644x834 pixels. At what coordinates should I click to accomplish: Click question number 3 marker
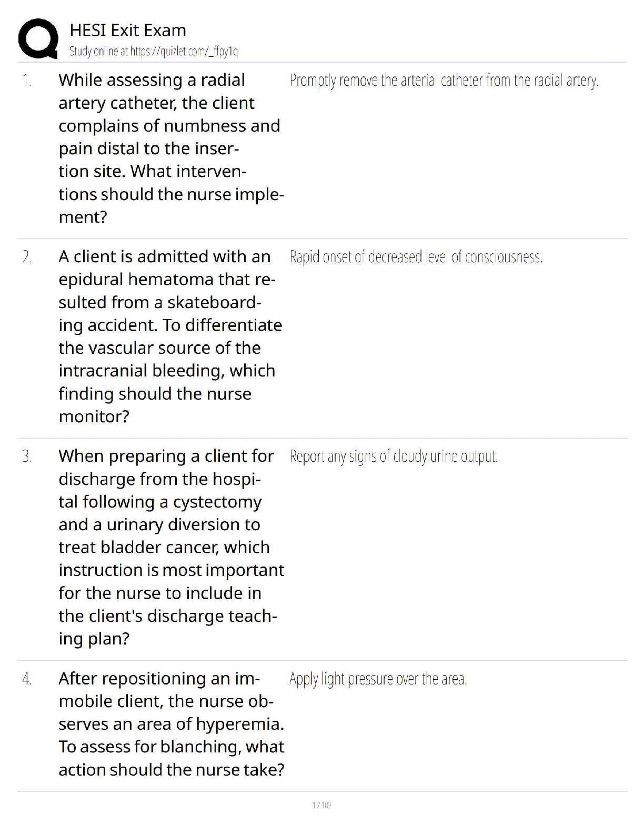(27, 456)
